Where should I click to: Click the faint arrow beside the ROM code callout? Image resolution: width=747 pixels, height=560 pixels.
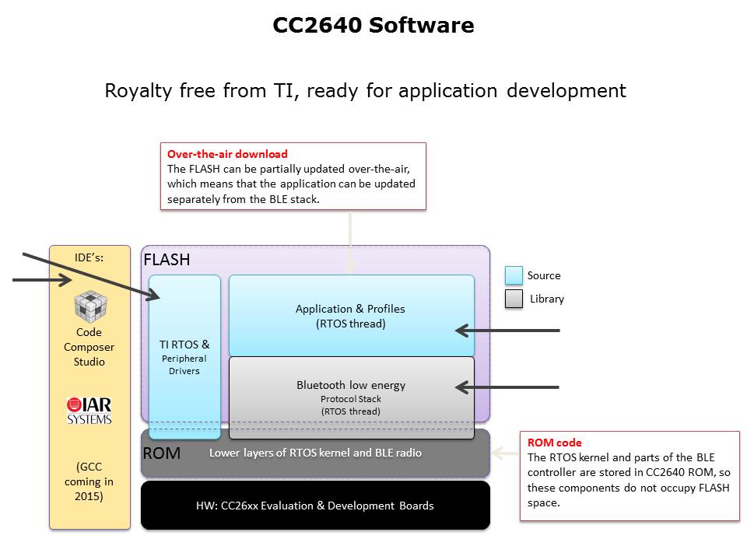coord(505,450)
